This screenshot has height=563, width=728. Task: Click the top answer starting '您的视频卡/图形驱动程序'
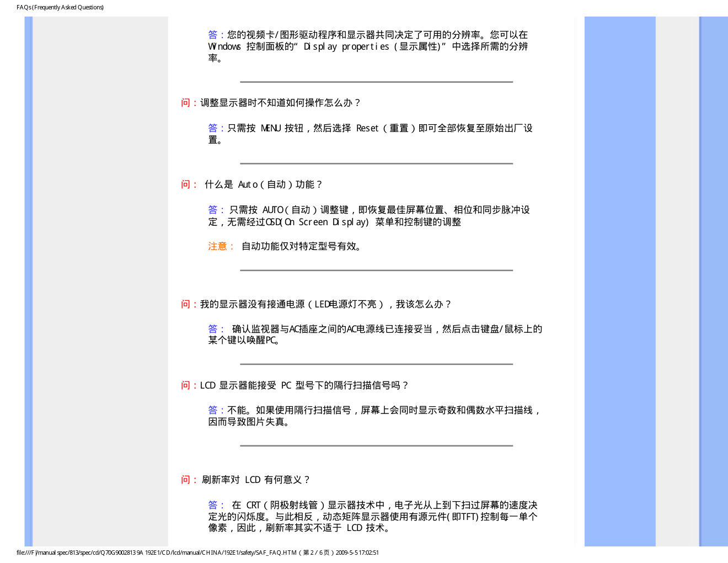(x=368, y=46)
